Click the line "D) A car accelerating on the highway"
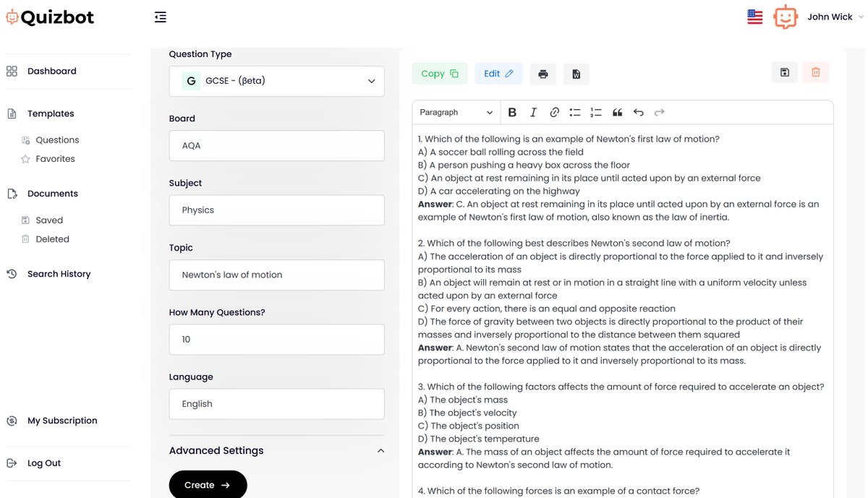The width and height of the screenshot is (868, 498). (499, 191)
